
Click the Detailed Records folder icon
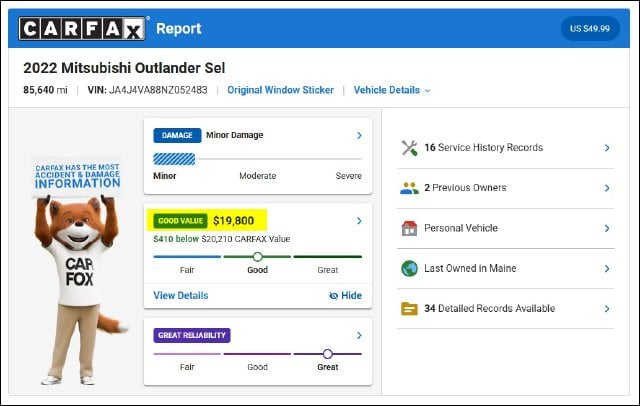(x=409, y=308)
